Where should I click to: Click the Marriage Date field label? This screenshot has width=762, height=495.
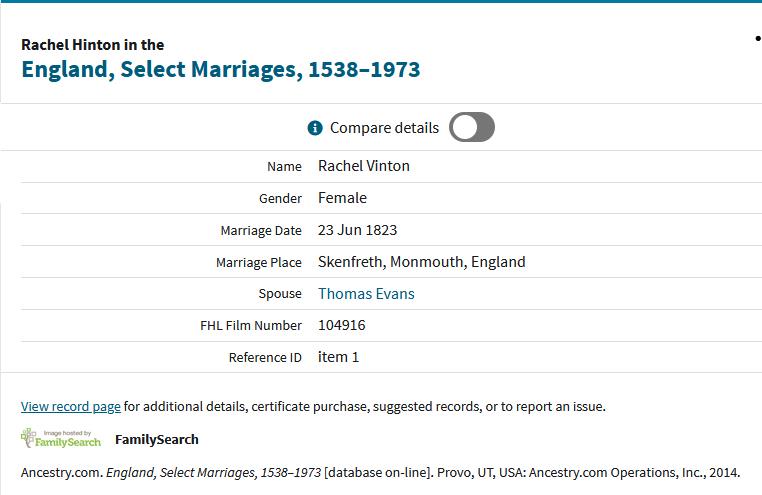(260, 231)
